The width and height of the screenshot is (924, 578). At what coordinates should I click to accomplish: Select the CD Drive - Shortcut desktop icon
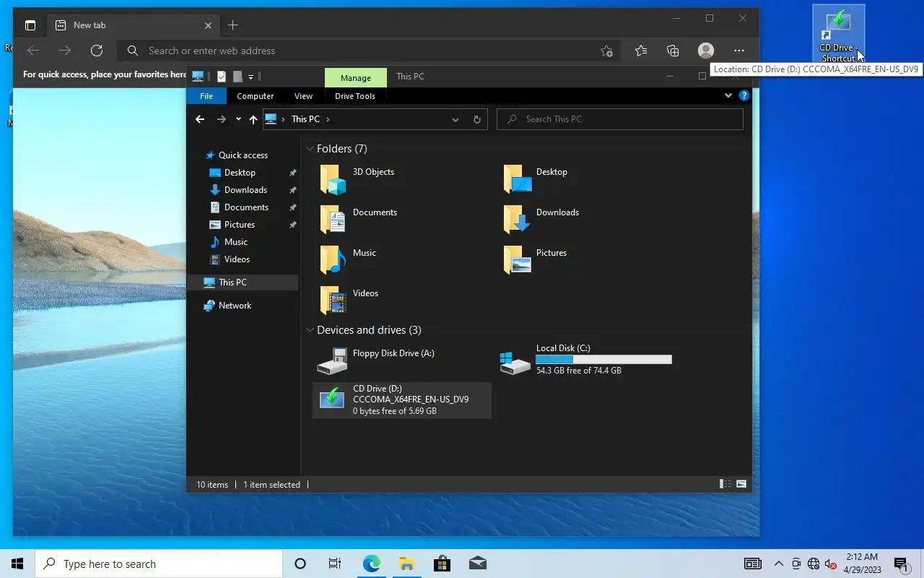[x=838, y=34]
